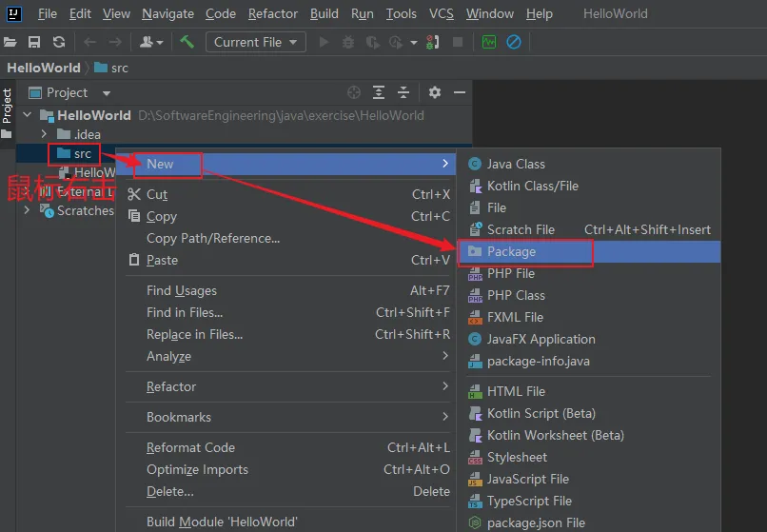
Task: Choose Optimize Imports in context menu
Action: pyautogui.click(x=287, y=469)
